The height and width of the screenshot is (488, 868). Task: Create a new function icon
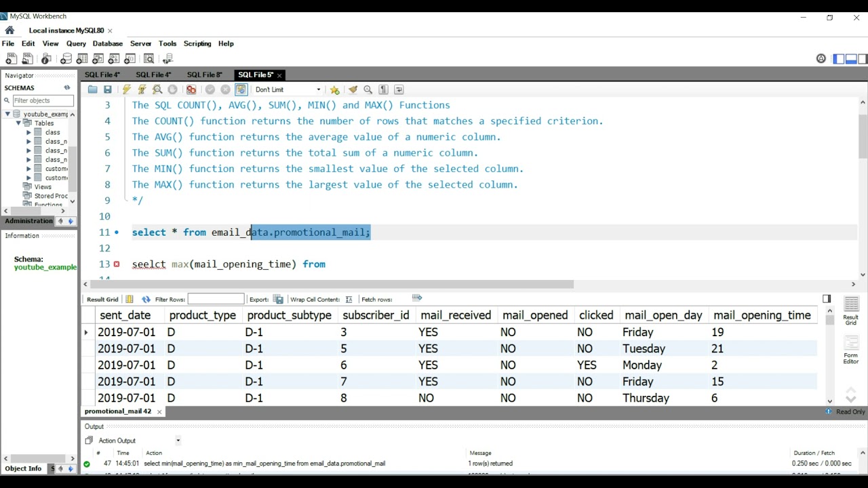(130, 59)
